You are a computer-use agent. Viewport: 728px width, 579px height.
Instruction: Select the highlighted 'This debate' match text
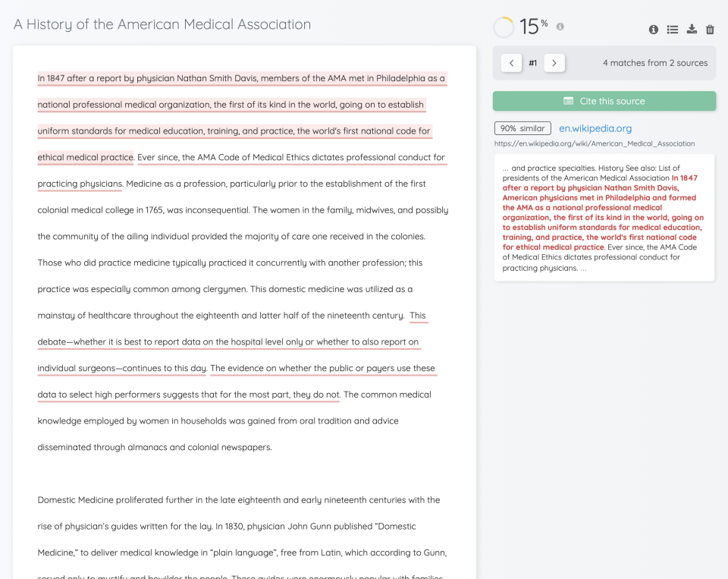coord(227,342)
